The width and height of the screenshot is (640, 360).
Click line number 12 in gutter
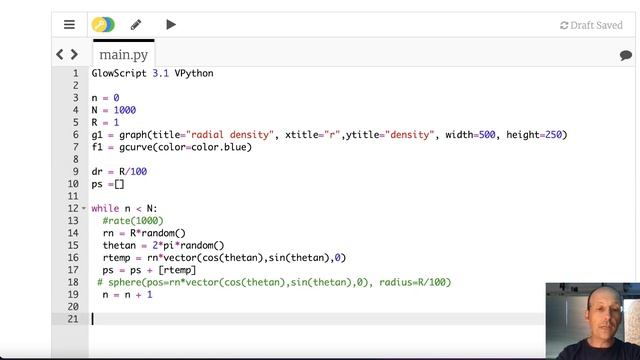(x=73, y=209)
